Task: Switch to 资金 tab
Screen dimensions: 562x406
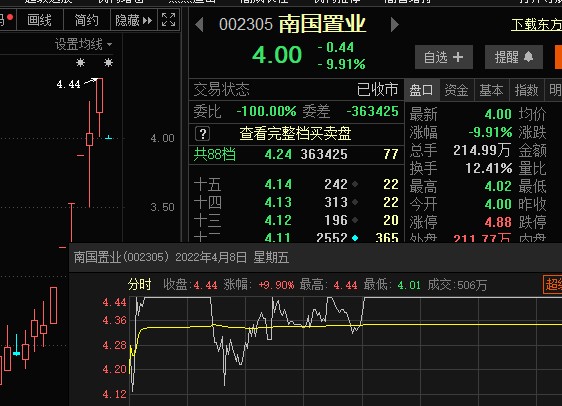Action: pyautogui.click(x=457, y=90)
